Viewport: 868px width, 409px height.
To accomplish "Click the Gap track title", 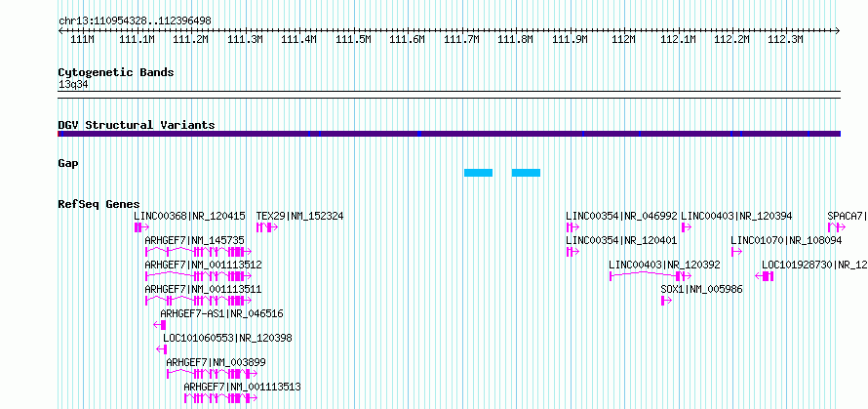I will 68,163.
